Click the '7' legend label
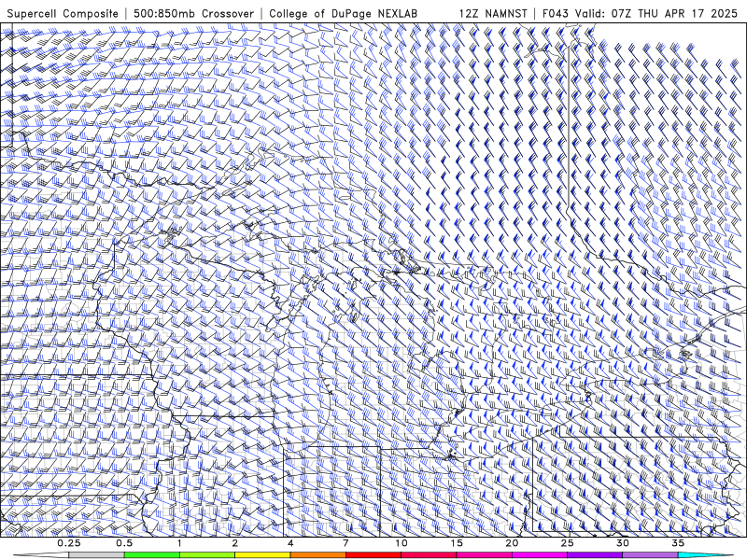 pos(345,543)
